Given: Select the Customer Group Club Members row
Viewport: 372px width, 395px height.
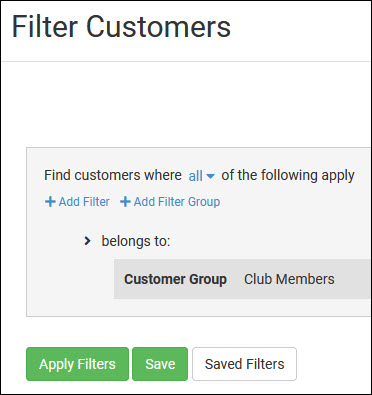Looking at the screenshot, I should tap(242, 279).
